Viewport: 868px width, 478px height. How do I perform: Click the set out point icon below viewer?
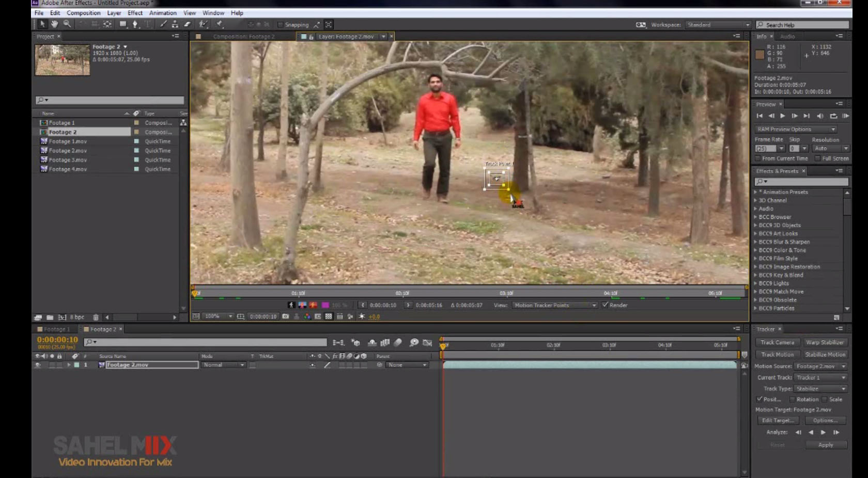pos(408,305)
